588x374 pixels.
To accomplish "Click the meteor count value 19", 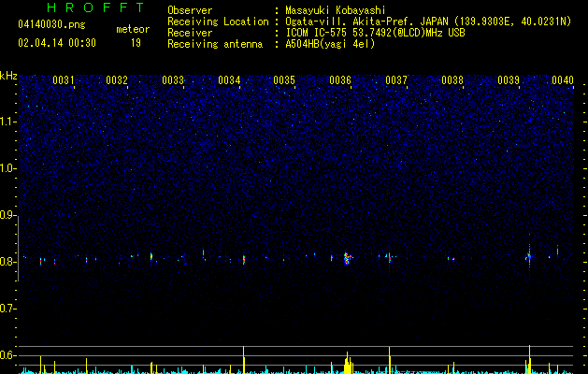I will tap(136, 43).
